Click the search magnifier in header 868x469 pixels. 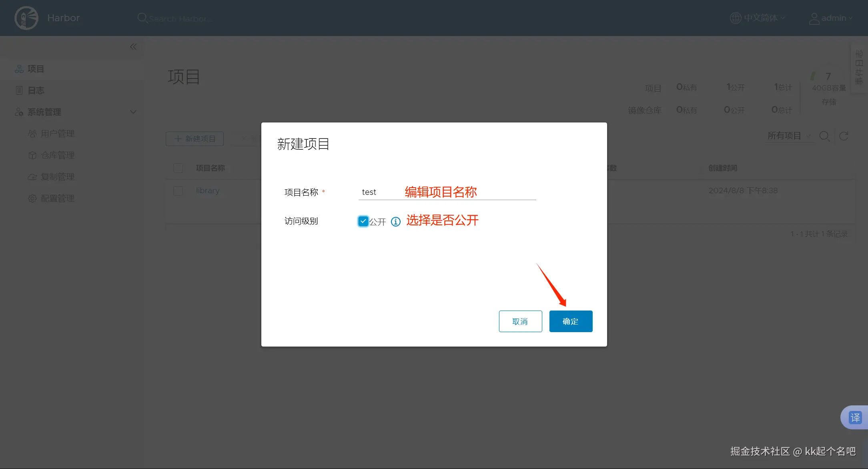[x=142, y=18]
